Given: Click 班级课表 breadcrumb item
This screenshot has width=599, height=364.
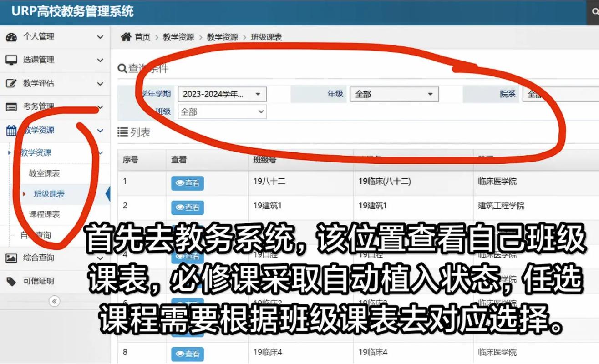Looking at the screenshot, I should [x=267, y=37].
